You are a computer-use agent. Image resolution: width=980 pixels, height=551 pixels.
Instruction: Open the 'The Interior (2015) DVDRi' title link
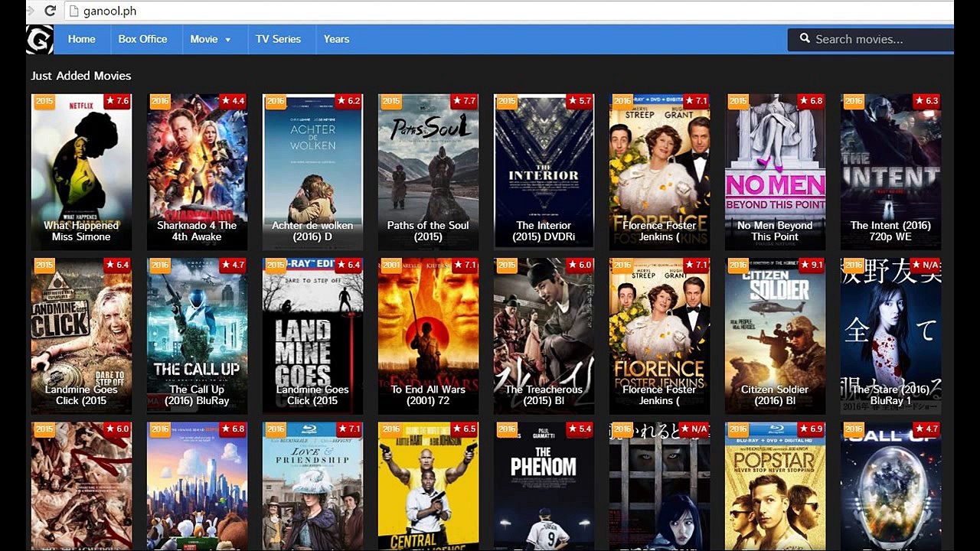pyautogui.click(x=544, y=231)
